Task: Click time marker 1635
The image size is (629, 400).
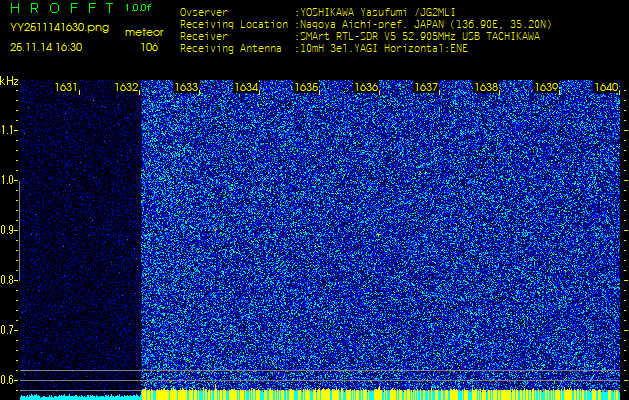Action: (x=306, y=87)
